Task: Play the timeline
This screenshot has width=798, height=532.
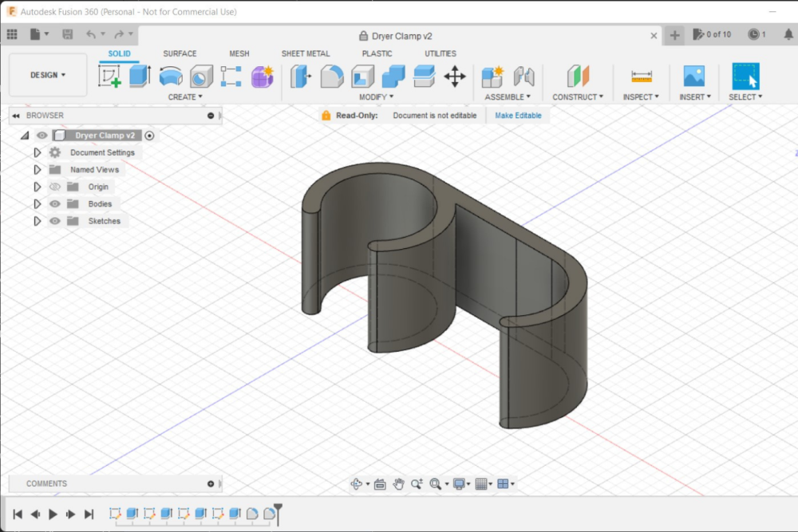Action: (x=53, y=514)
